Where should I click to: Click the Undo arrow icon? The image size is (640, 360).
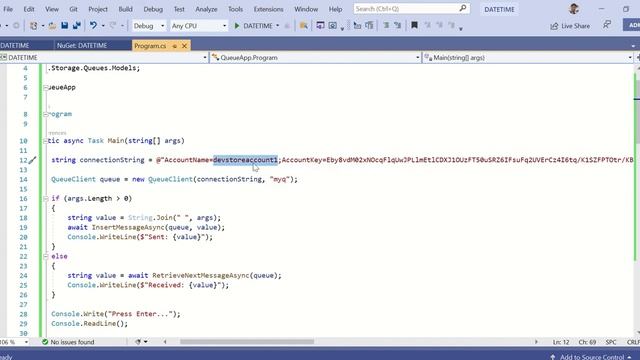(93, 25)
